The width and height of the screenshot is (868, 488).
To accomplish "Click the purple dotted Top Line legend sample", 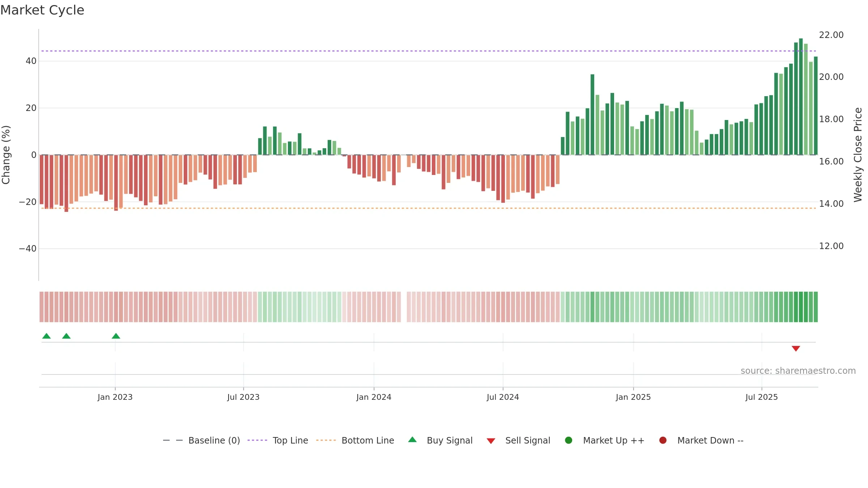I will (x=257, y=440).
